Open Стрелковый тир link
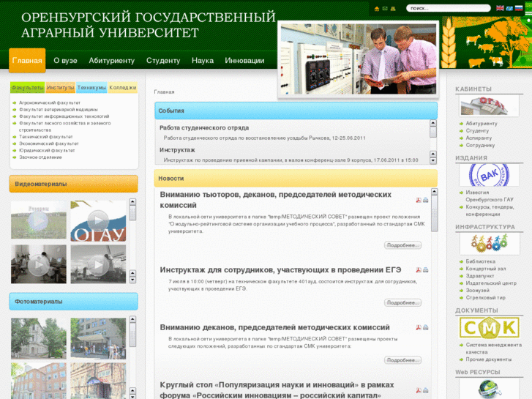The height and width of the screenshot is (399, 532). (x=485, y=297)
